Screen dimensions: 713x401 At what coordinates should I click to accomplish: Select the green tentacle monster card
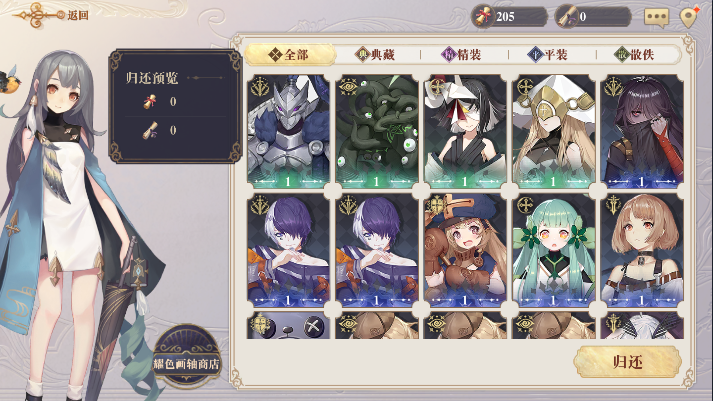377,132
